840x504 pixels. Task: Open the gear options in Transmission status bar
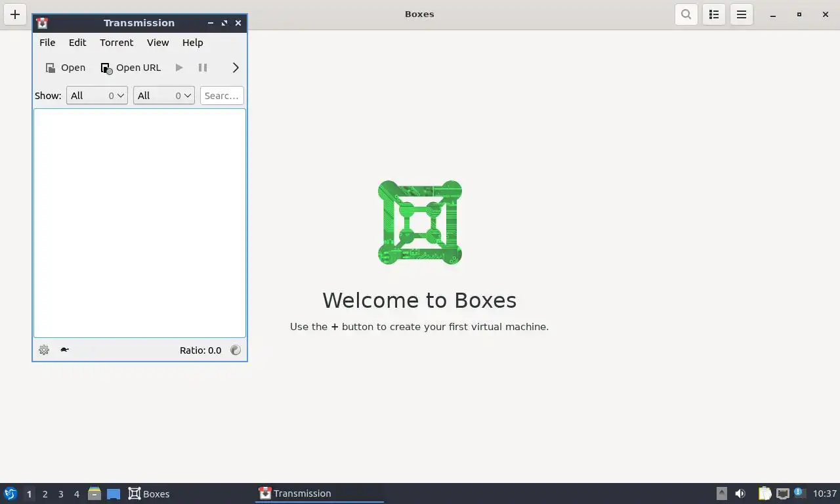click(44, 350)
